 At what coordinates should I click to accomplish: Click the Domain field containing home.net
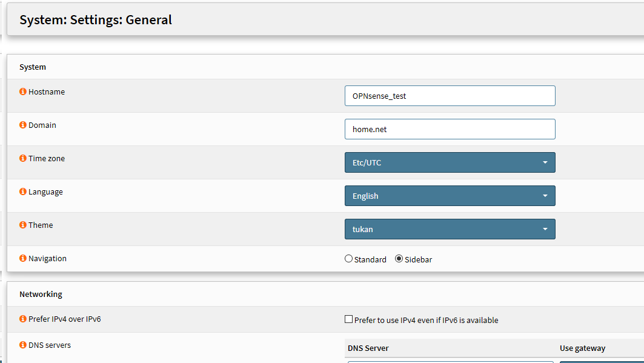click(450, 129)
